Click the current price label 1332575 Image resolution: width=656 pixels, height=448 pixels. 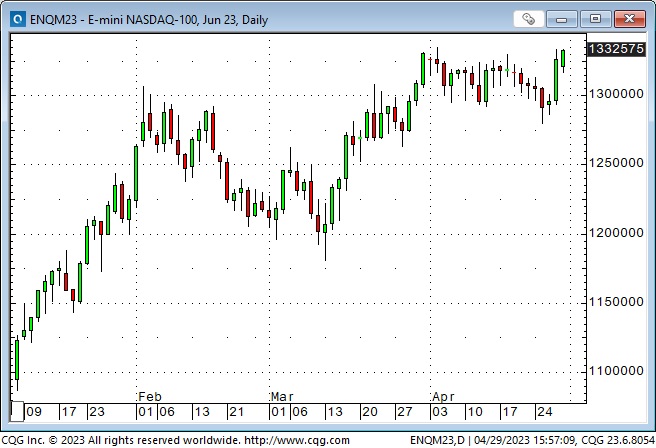(616, 49)
